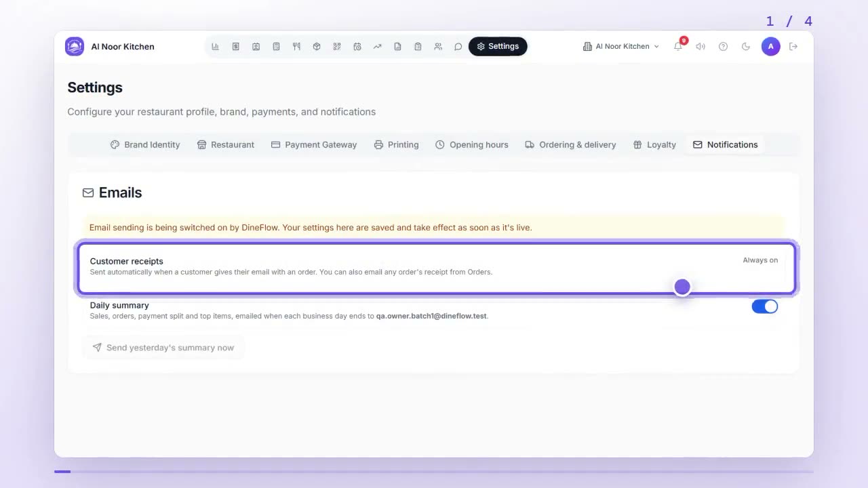Click the Settings pill in top navigation
This screenshot has height=488, width=868.
click(498, 47)
